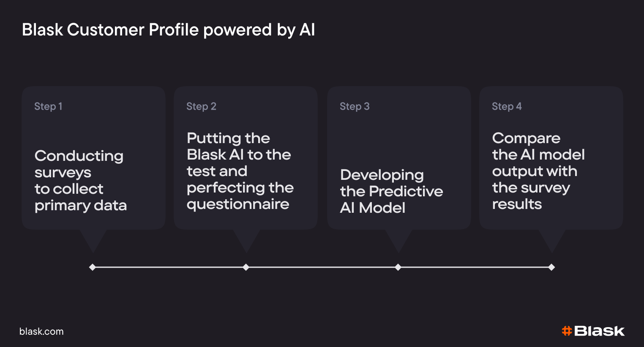Viewport: 644px width, 347px height.
Task: Click the "Step 1" label
Action: point(48,106)
